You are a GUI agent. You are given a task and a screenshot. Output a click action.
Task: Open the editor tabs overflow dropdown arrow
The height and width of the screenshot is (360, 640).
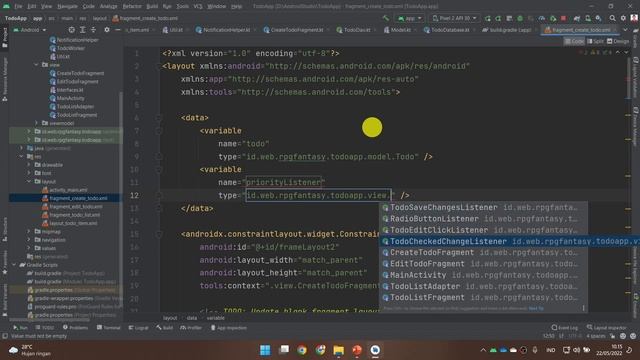click(625, 30)
